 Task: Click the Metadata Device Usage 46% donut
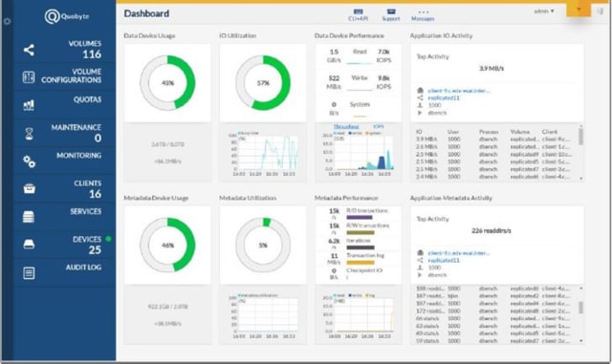coord(167,245)
